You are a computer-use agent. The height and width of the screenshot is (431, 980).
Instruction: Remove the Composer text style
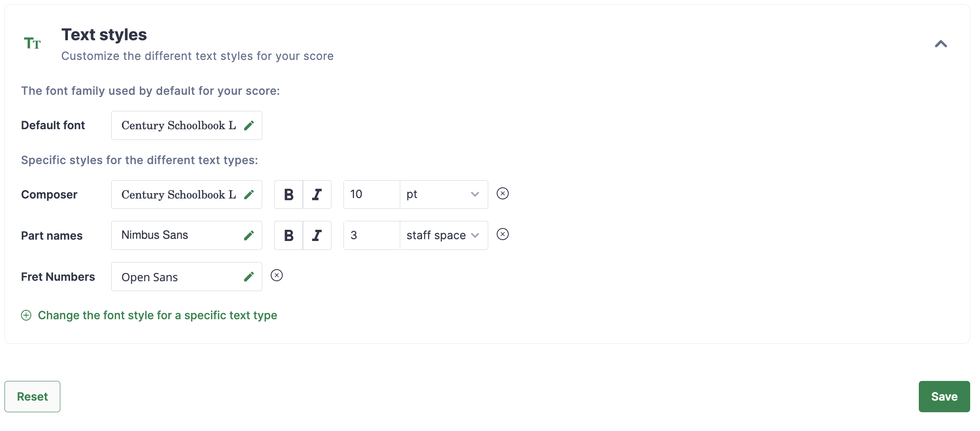click(503, 194)
